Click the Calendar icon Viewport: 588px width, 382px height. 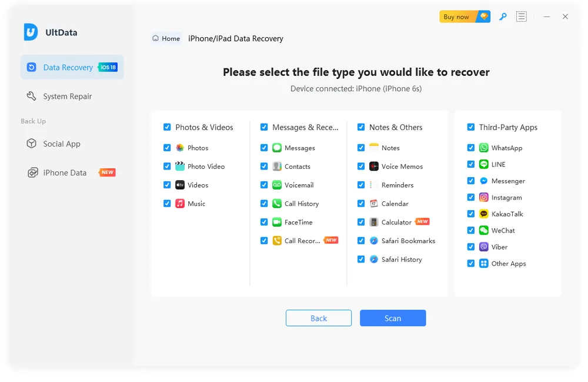point(374,204)
